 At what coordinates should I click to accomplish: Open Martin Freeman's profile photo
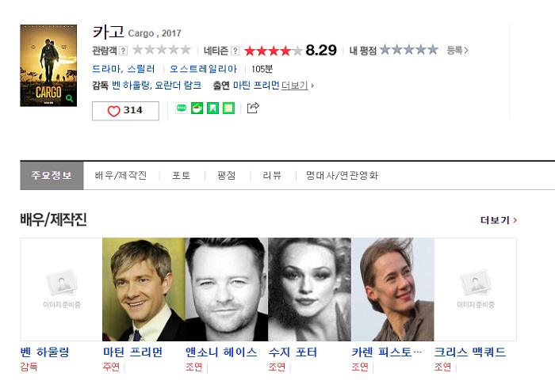click(x=144, y=290)
